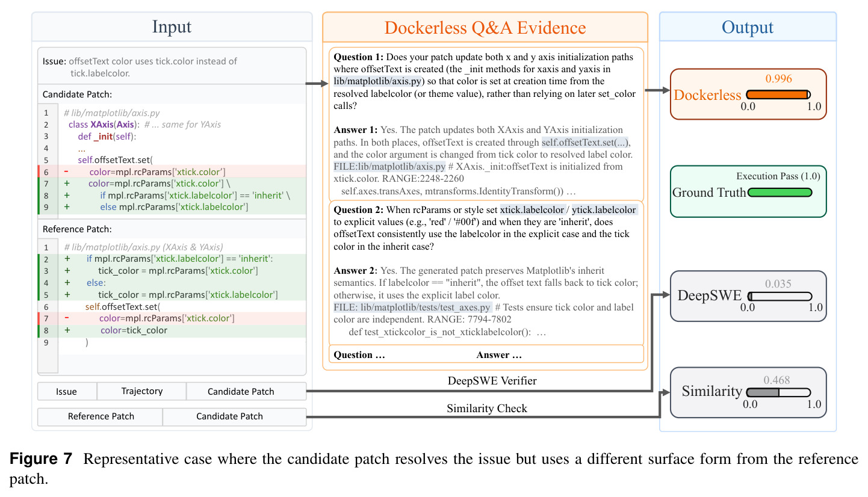The height and width of the screenshot is (497, 868).
Task: Click FILE:lib/matplotlib/axis.py reference in Answer 1
Action: [389, 167]
